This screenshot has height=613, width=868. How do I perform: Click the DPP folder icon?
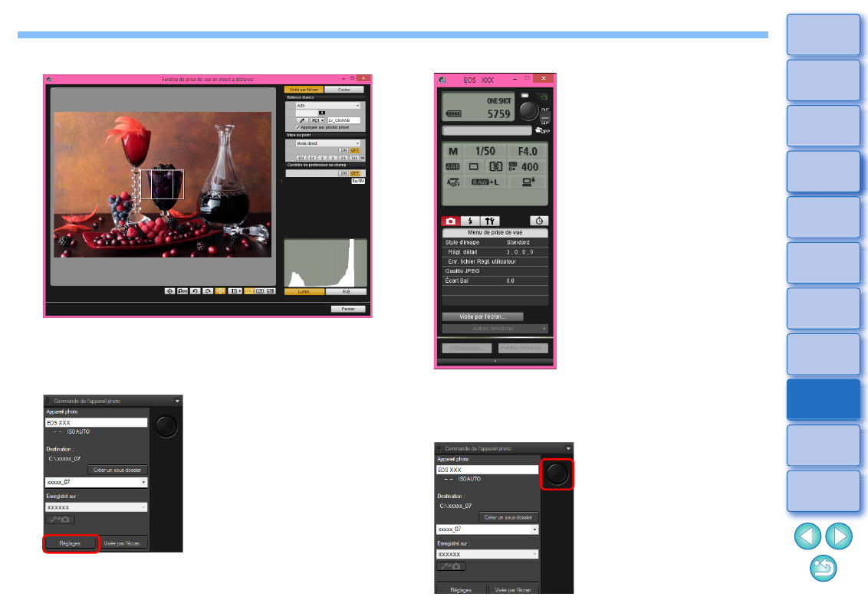(x=543, y=130)
